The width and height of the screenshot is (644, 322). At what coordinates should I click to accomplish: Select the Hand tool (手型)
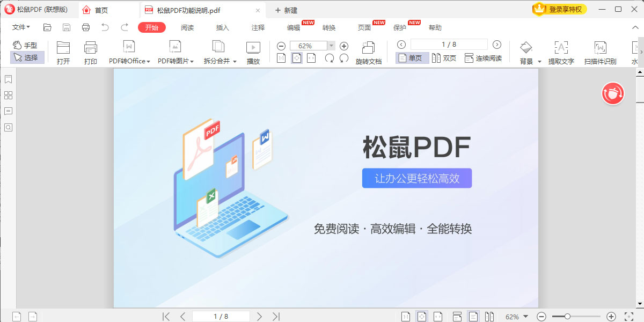click(x=26, y=46)
